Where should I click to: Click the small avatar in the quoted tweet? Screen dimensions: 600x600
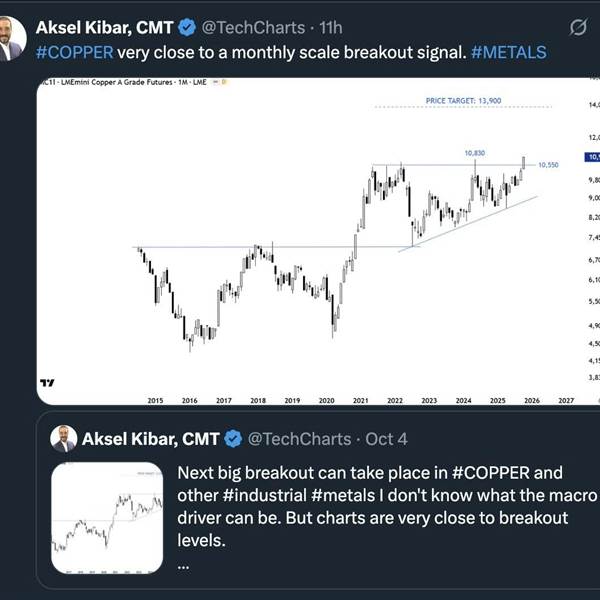(x=64, y=438)
